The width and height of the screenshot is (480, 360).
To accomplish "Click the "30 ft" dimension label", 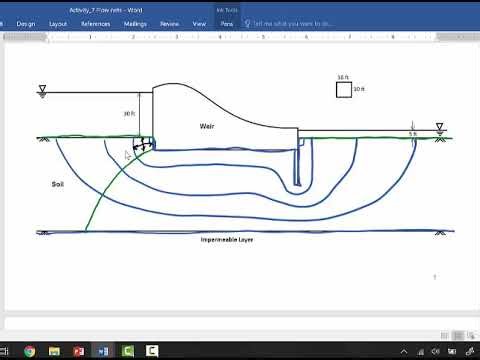I will 129,114.
